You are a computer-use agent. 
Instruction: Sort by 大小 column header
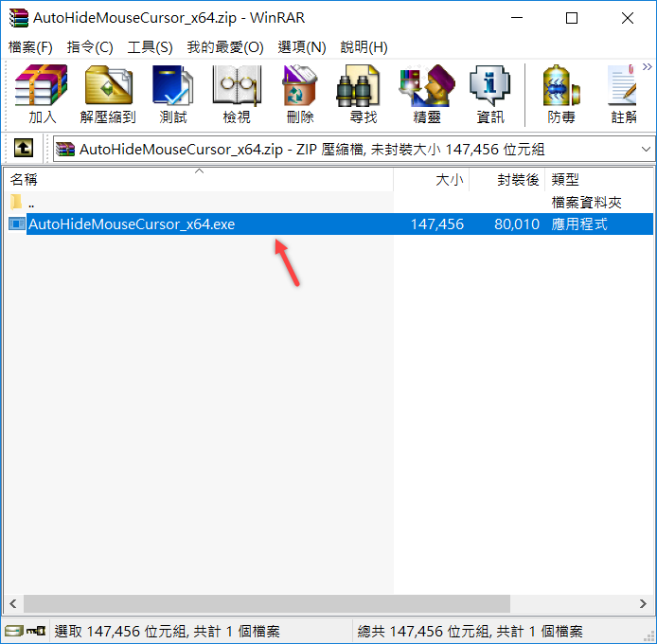point(431,179)
